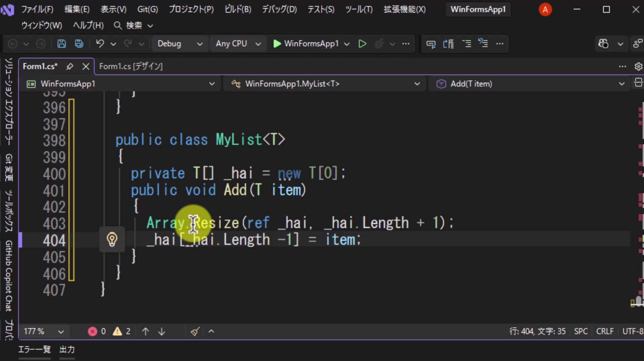The height and width of the screenshot is (361, 644).
Task: Click the GitHub Copilot icon in toolbar
Action: [x=603, y=44]
